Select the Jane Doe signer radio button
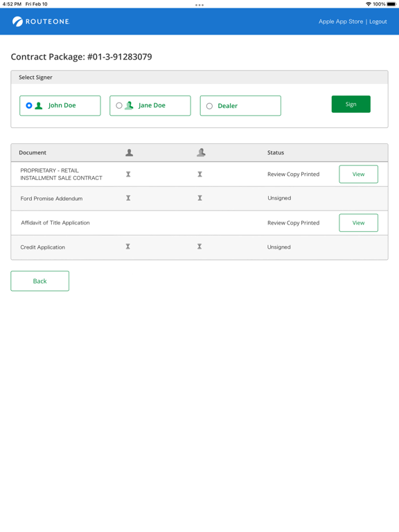This screenshot has height=532, width=399. [119, 105]
